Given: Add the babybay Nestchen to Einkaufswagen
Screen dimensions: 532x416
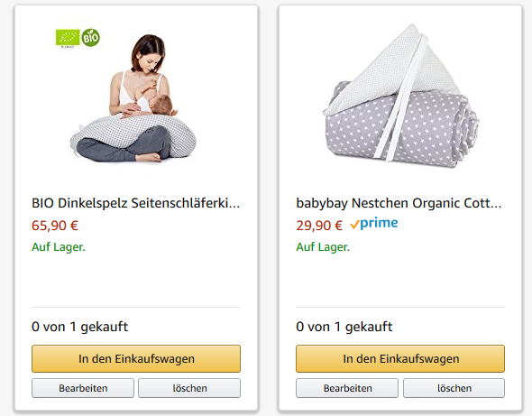Looking at the screenshot, I should [x=400, y=358].
